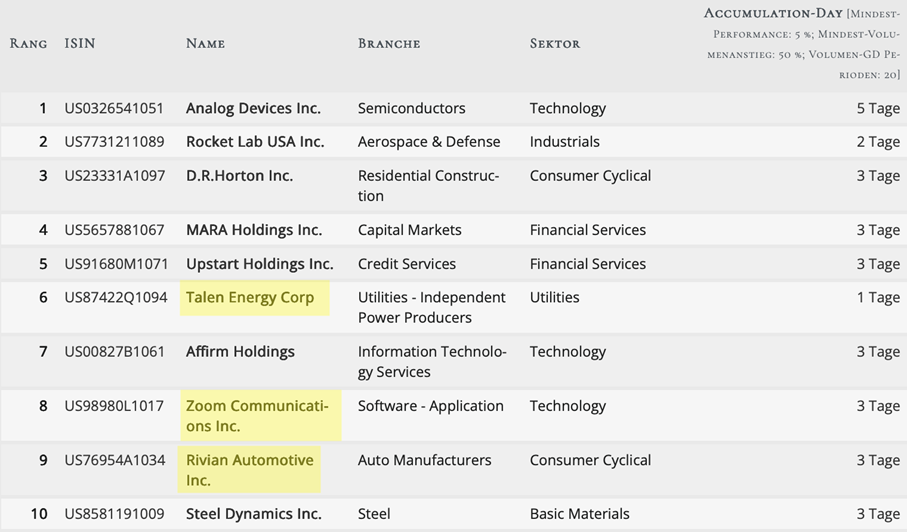The width and height of the screenshot is (907, 532).
Task: Click the Basic Materials sector cell
Action: coord(580,514)
